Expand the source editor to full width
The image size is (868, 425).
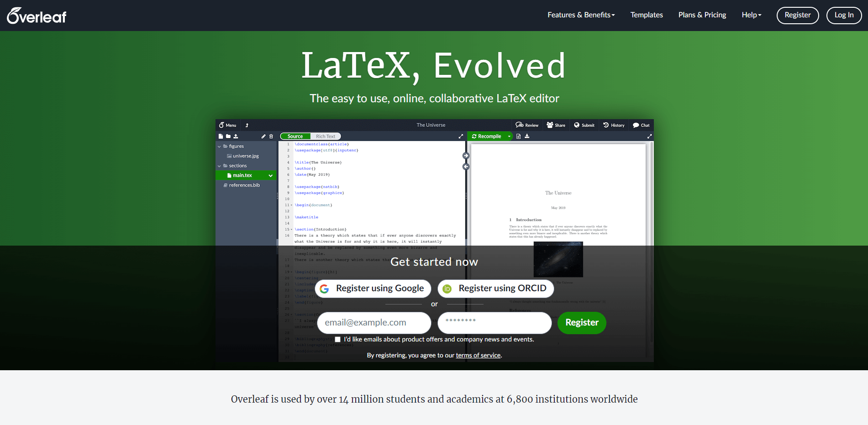[x=461, y=136]
